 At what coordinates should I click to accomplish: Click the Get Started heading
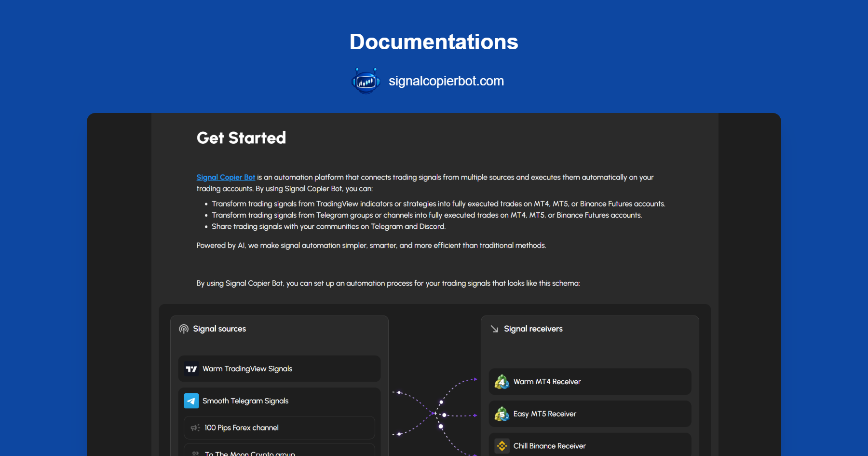pos(242,138)
